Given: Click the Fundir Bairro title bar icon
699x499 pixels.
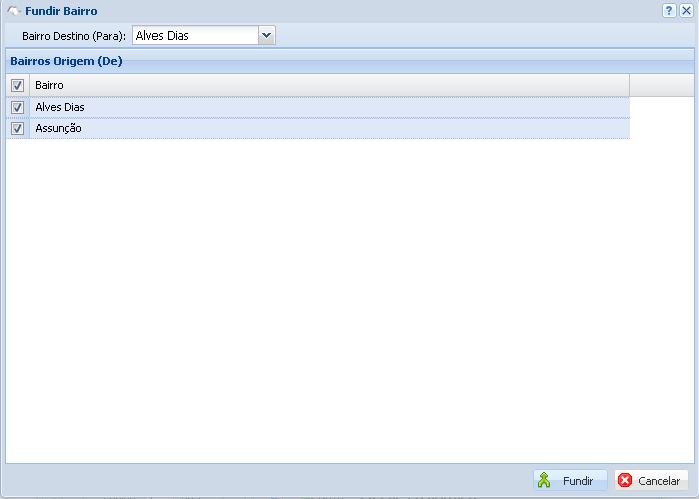Looking at the screenshot, I should [14, 11].
